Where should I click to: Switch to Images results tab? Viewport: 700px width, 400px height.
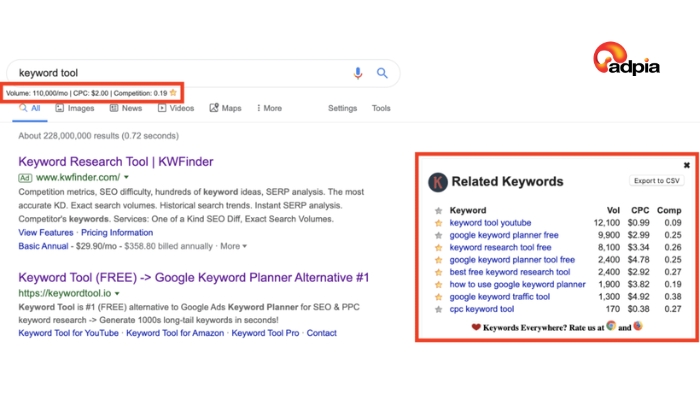point(75,108)
